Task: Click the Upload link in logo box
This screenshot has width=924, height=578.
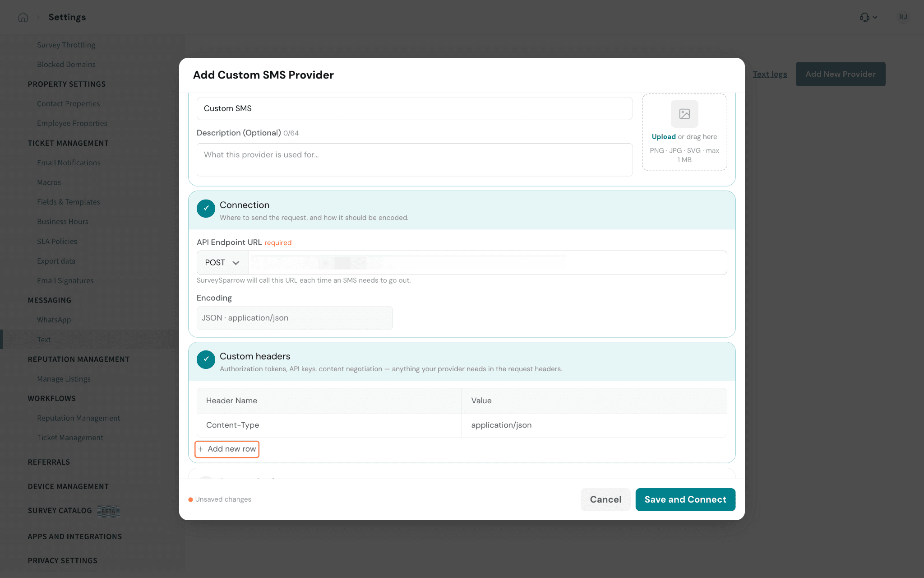Action: 664,137
